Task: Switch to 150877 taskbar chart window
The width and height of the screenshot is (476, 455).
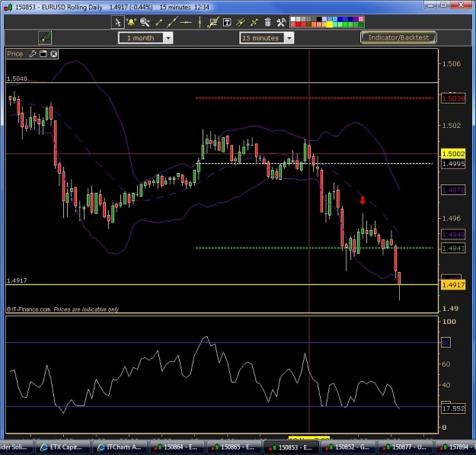Action: (x=404, y=447)
